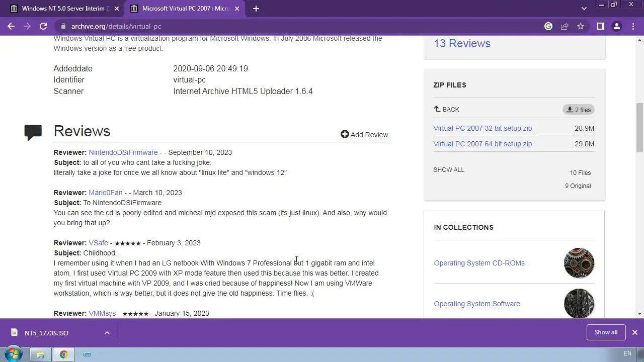
Task: Bookmark this page with the star icon
Action: [x=581, y=26]
